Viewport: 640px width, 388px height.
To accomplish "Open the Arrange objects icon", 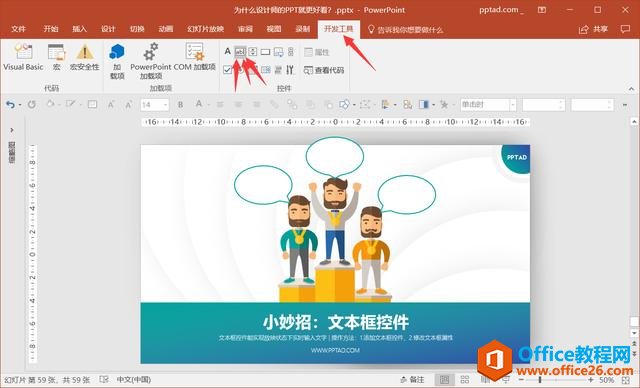I will 385,105.
